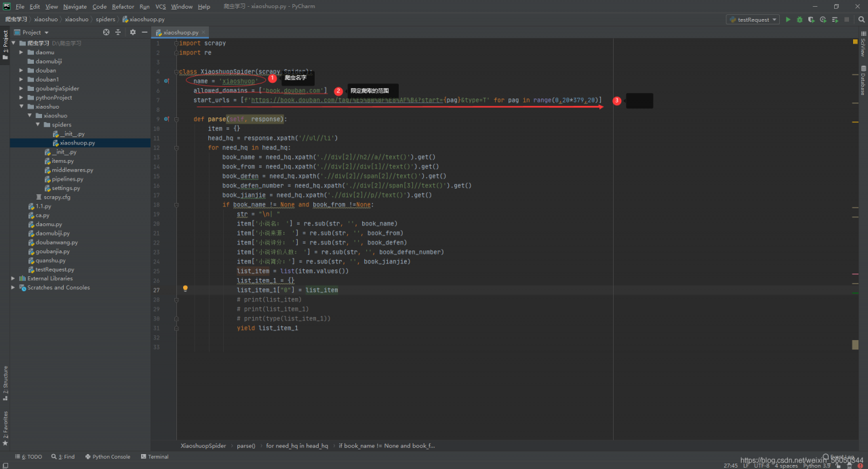Click the Profile run icon
This screenshot has height=469, width=868.
(823, 20)
